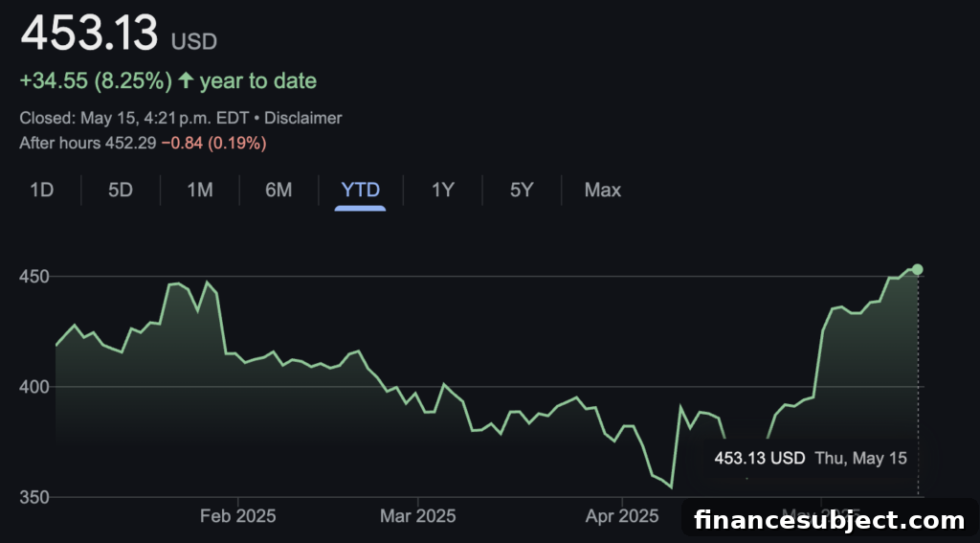Click the After hours 452.29 value
Viewport: 980px width, 543px height.
[87, 144]
